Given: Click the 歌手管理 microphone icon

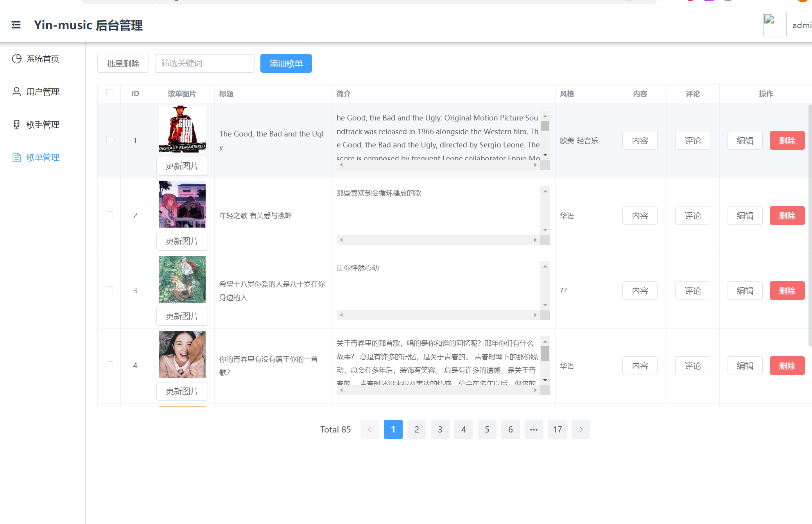Looking at the screenshot, I should 16,124.
